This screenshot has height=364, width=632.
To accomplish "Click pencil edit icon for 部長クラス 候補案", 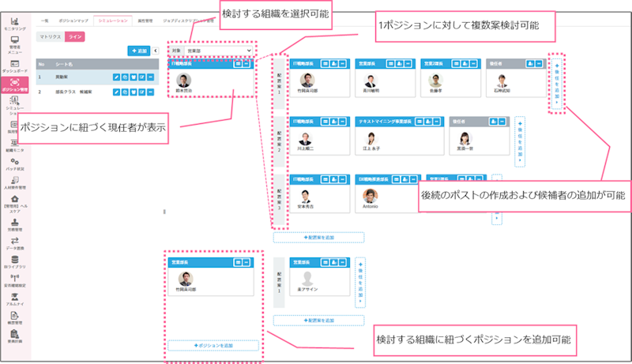I will 116,92.
